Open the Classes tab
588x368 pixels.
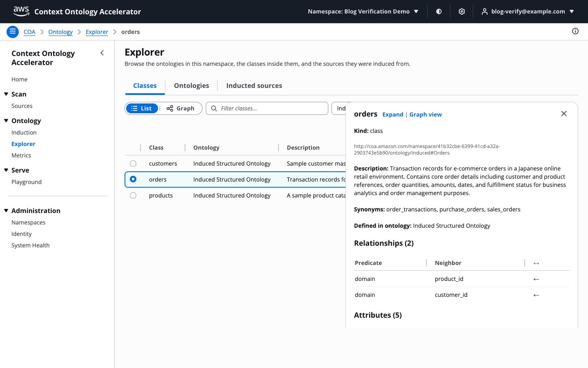pos(145,85)
